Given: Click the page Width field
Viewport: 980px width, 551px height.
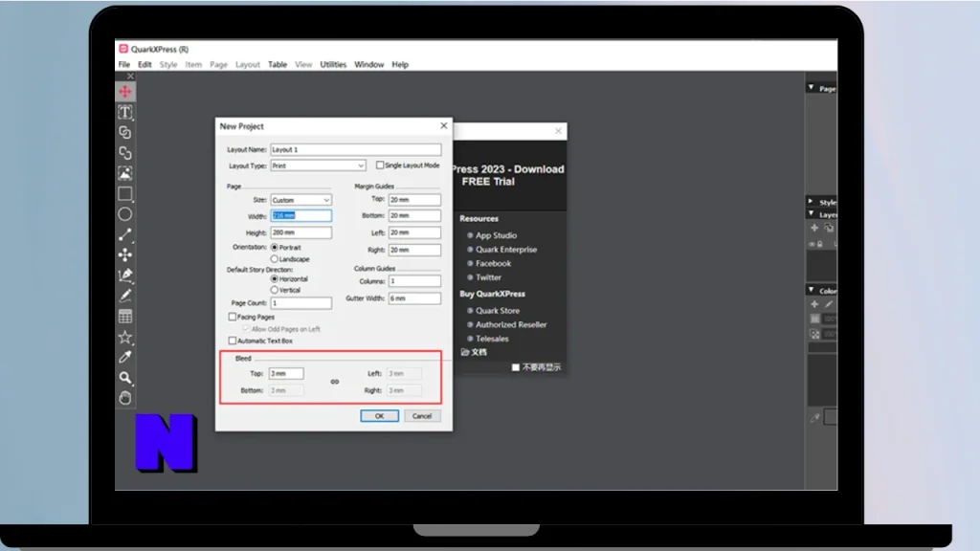Looking at the screenshot, I should 301,215.
